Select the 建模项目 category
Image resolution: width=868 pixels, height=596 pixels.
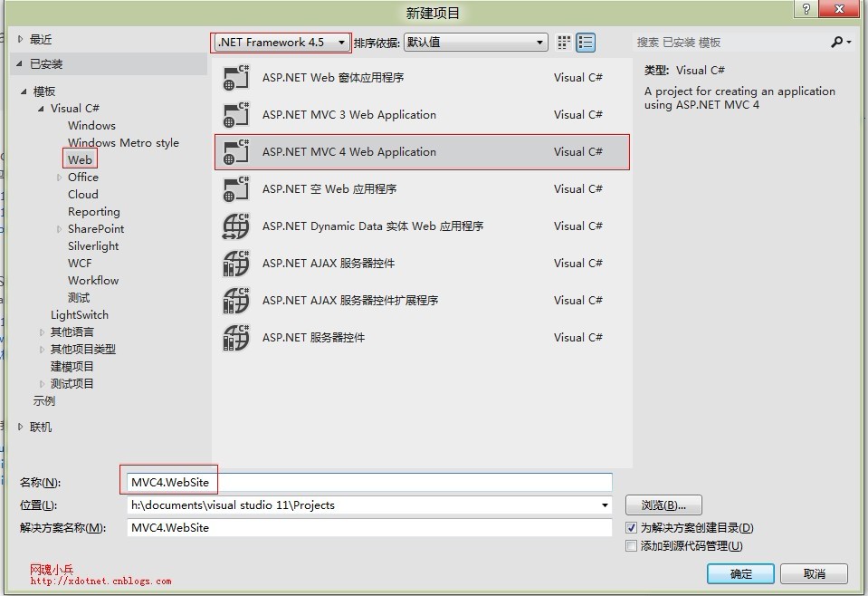click(72, 367)
